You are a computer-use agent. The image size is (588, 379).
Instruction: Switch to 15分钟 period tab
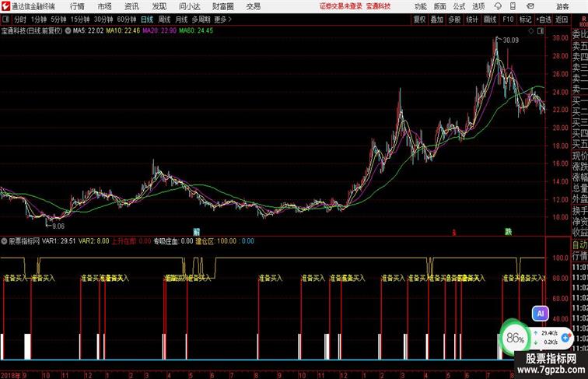(80, 19)
